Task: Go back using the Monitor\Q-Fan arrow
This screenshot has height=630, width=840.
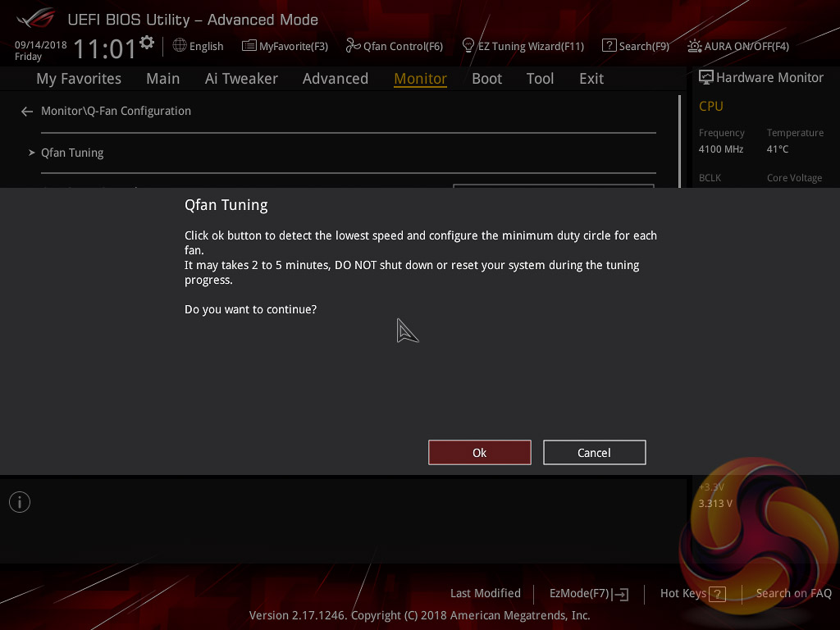Action: pyautogui.click(x=27, y=112)
